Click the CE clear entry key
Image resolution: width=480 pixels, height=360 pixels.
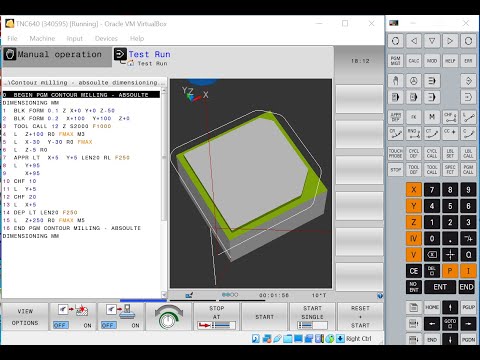click(414, 271)
